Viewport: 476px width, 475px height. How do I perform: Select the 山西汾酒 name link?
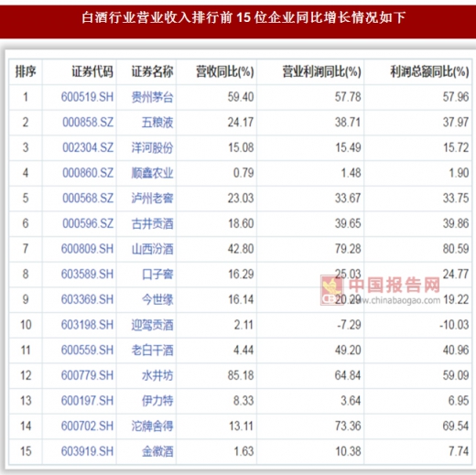(152, 249)
